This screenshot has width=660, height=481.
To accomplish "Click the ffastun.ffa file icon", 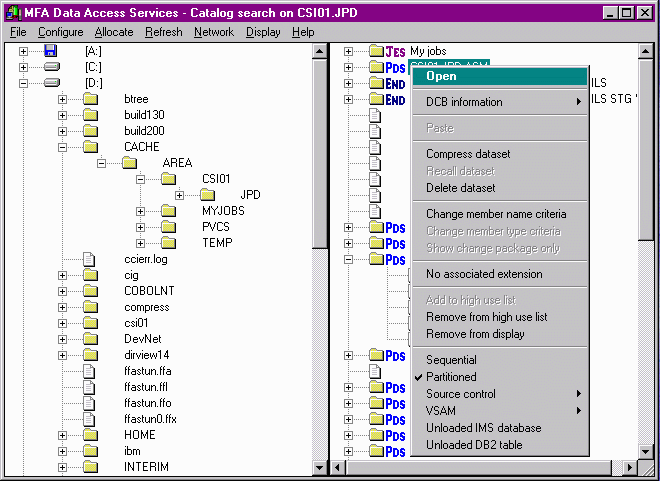I will click(89, 371).
